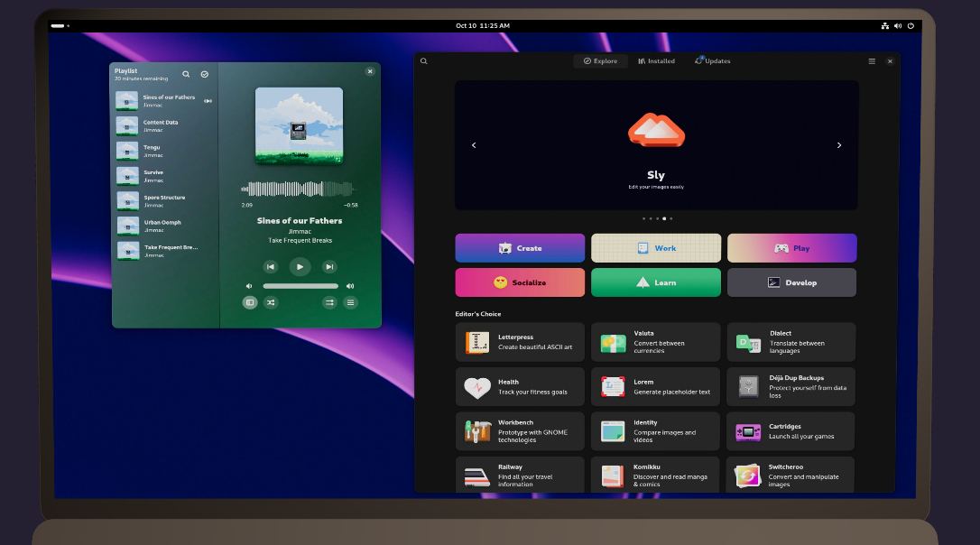Toggle the playlist sidebar panel button
Image resolution: width=980 pixels, height=545 pixels.
[x=250, y=302]
